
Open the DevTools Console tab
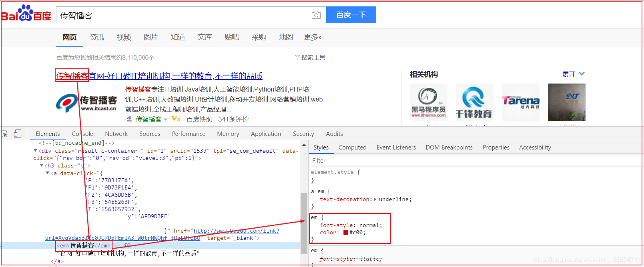click(82, 134)
